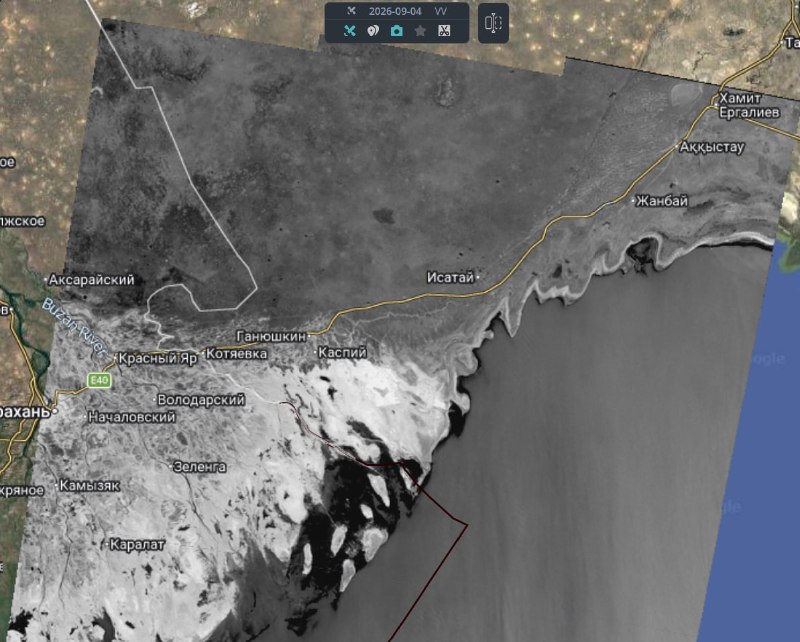Click the Жанбай town label

point(662,201)
